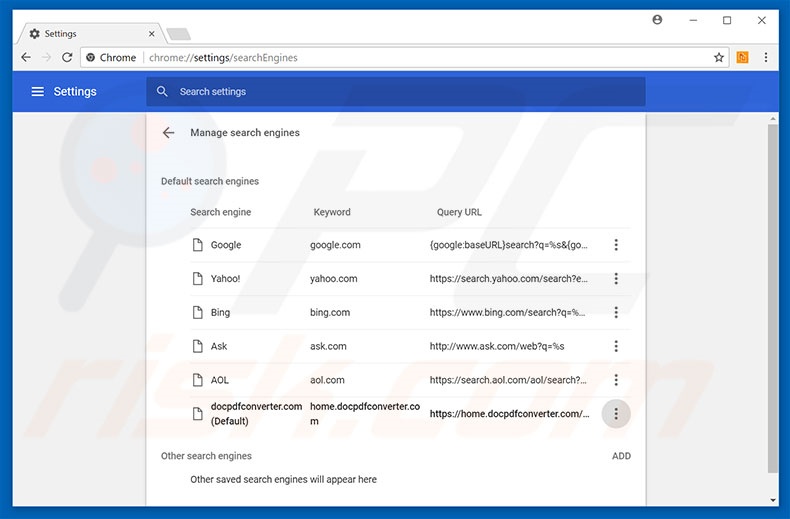This screenshot has width=790, height=519.
Task: Open more actions for Bing search engine
Action: click(616, 312)
